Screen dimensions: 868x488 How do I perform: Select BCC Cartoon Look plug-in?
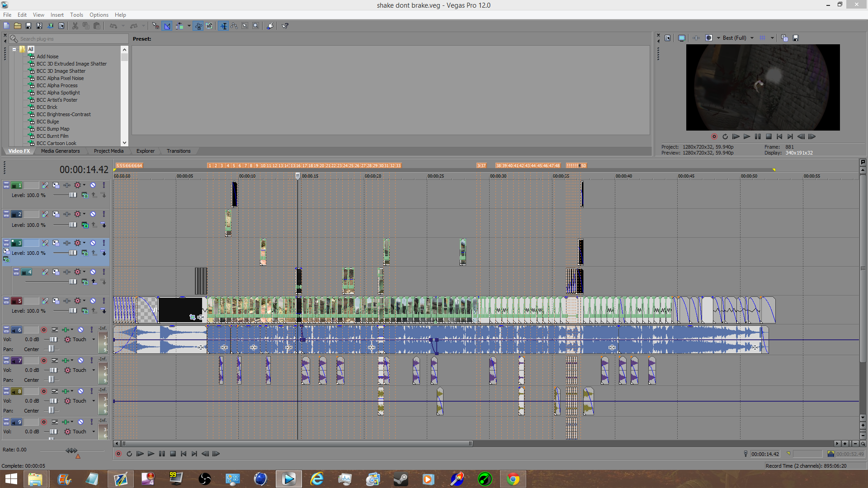(56, 143)
